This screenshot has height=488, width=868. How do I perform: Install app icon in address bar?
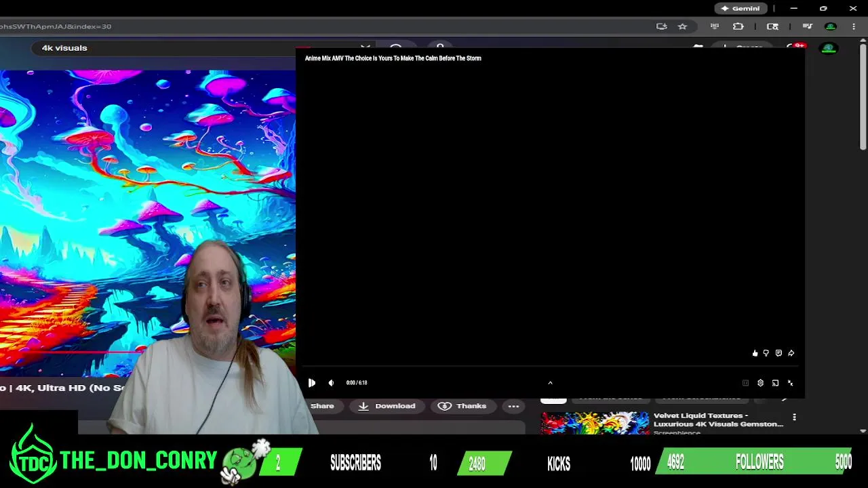[x=662, y=26]
